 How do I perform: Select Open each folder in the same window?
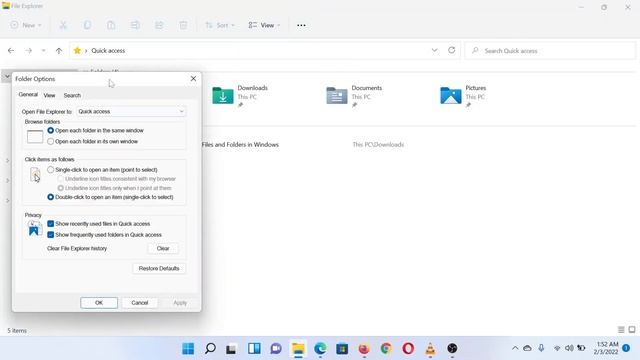(51, 130)
